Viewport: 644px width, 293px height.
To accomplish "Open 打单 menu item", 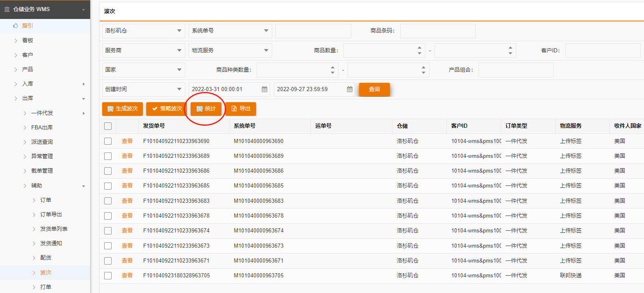I will (x=45, y=287).
